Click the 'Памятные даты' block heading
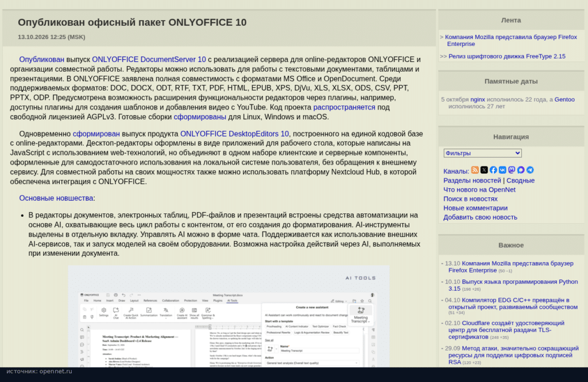The image size is (588, 382). [x=510, y=81]
